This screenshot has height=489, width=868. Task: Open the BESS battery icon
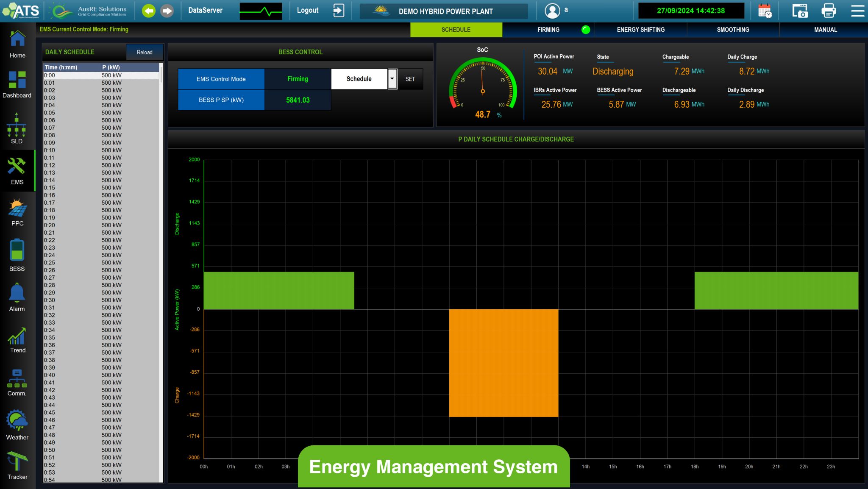click(x=17, y=250)
